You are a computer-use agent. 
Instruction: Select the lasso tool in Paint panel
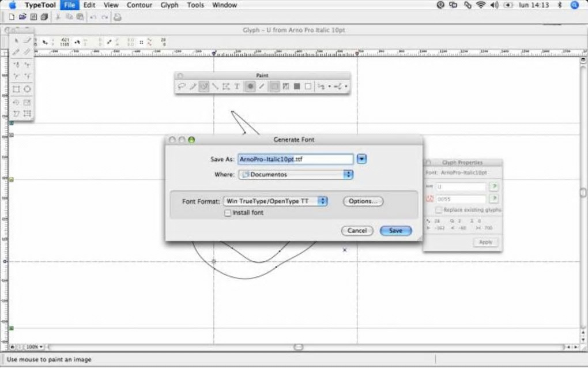click(182, 87)
